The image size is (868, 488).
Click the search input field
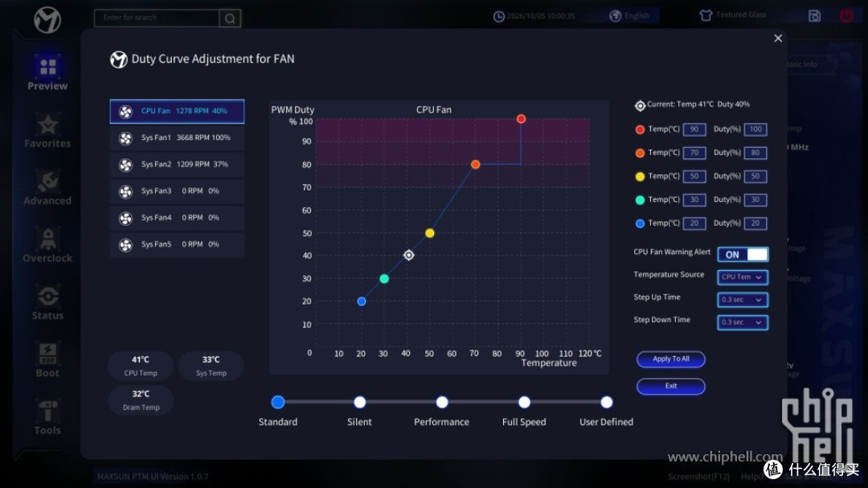pyautogui.click(x=158, y=18)
